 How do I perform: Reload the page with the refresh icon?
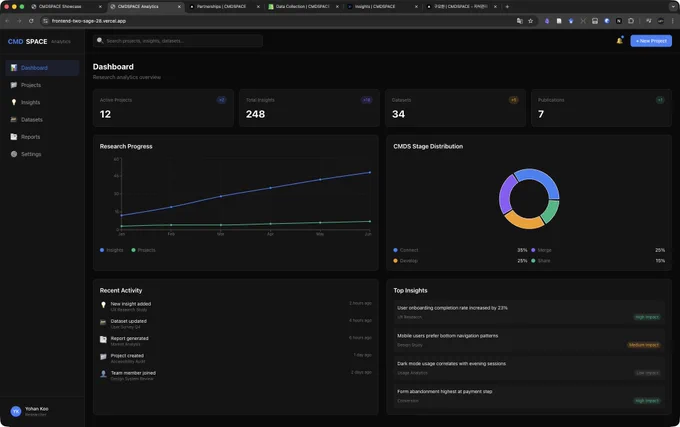coord(31,21)
